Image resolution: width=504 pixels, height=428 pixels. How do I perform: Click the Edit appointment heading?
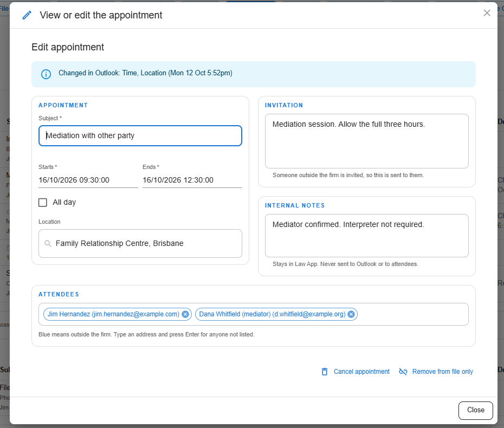coord(68,47)
